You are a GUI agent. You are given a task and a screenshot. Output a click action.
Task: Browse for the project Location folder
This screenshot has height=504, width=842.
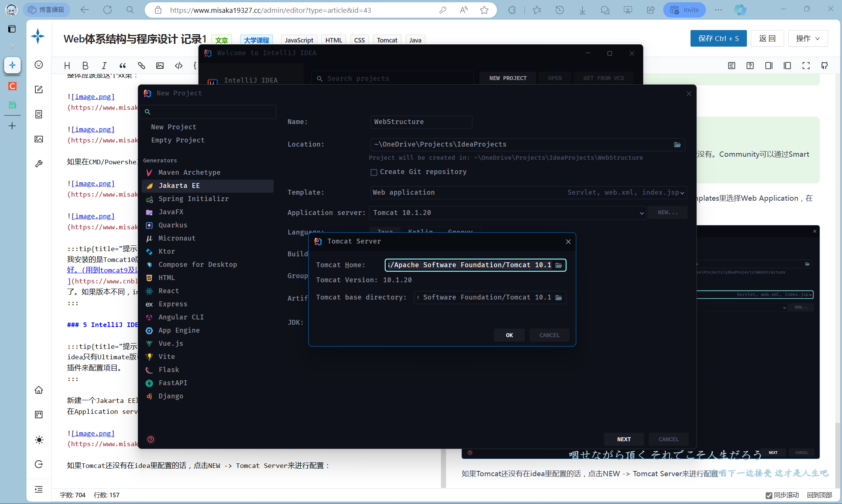(677, 145)
